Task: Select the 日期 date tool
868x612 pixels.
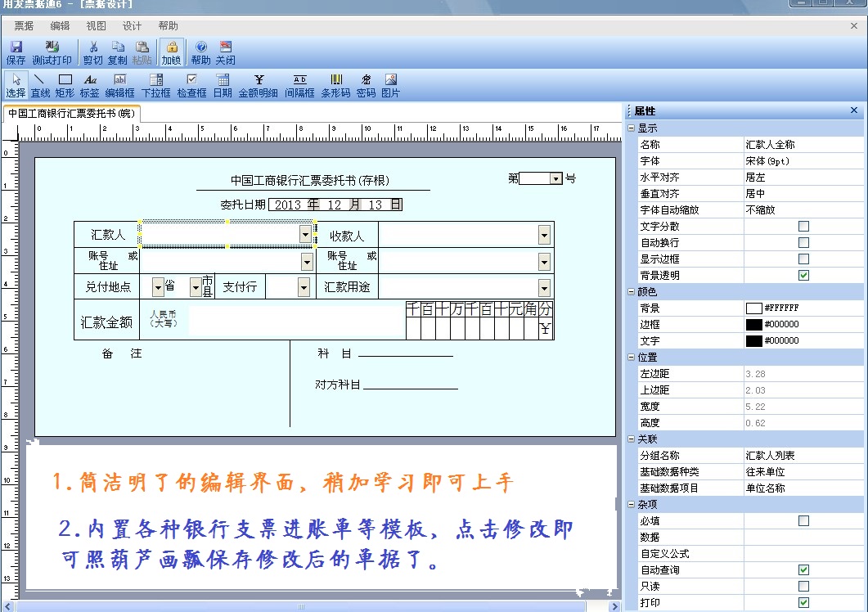Action: coord(223,86)
